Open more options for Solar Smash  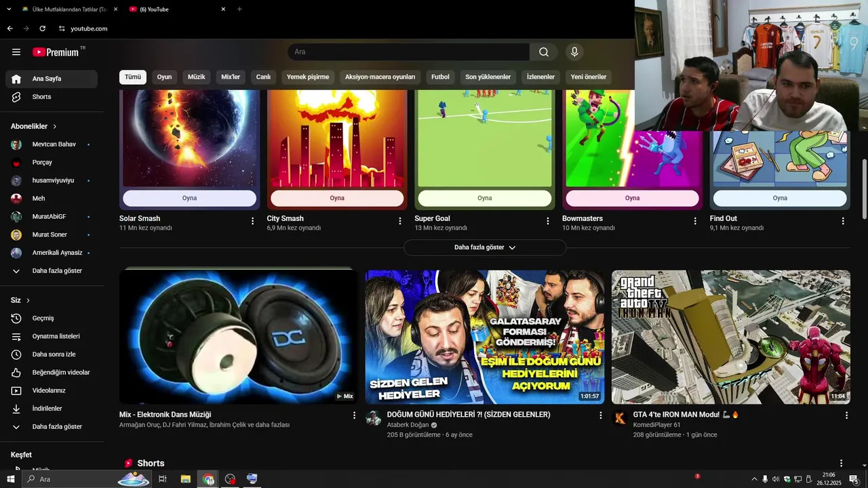(253, 221)
